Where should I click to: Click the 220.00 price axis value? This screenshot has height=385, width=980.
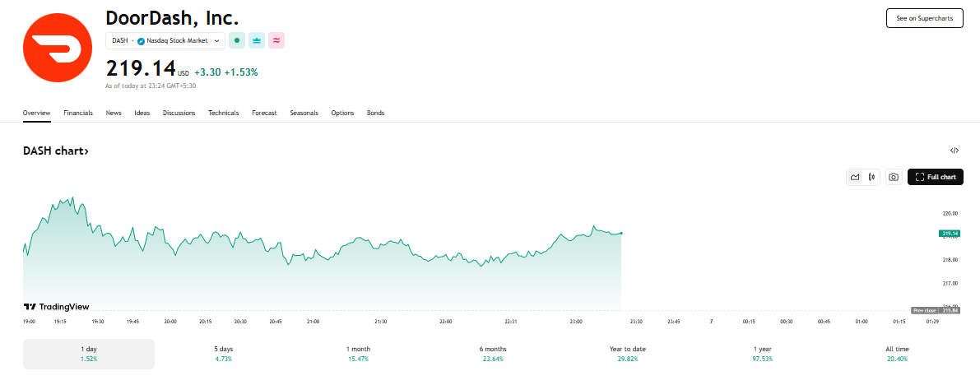pos(950,214)
